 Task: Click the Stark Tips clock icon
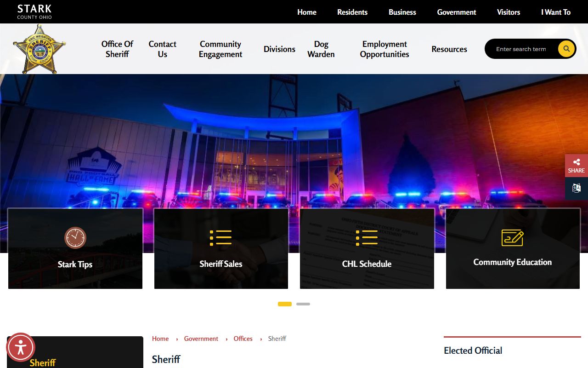75,238
